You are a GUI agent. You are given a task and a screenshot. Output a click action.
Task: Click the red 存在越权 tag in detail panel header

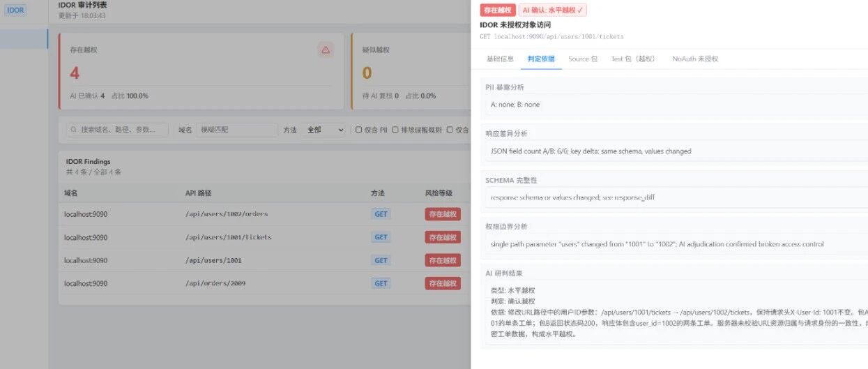click(x=498, y=10)
